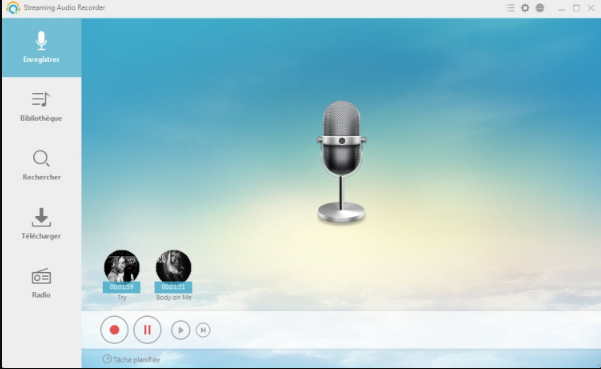Click the Streaming Audio Recorder logo icon
Screen dimensions: 601x369
13,8
